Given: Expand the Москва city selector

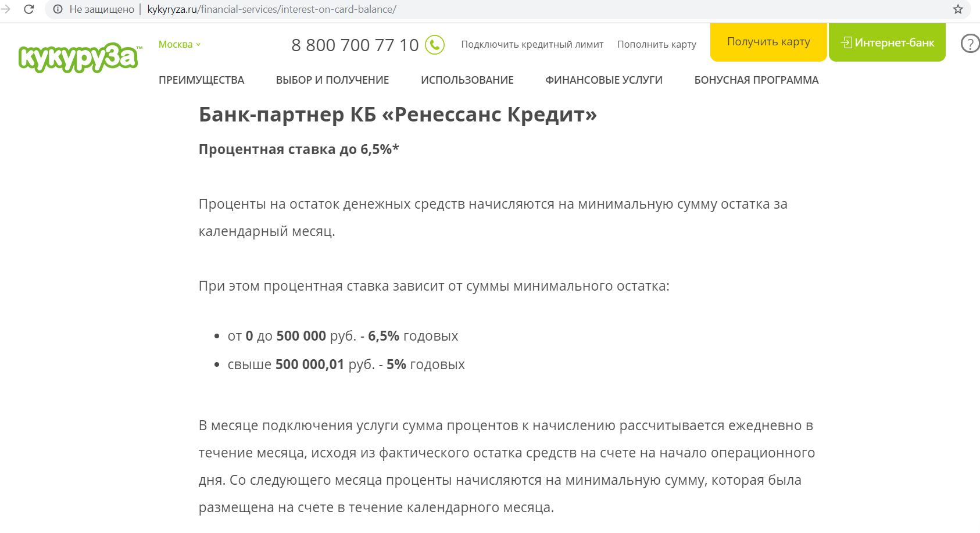Looking at the screenshot, I should point(180,44).
